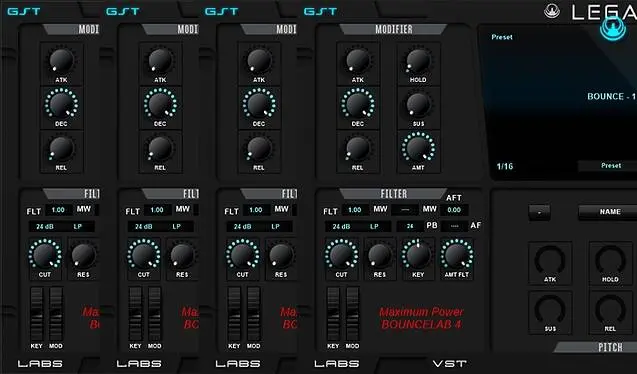Adjust ATK knob in first GST panel
This screenshot has height=374, width=637.
(x=61, y=61)
